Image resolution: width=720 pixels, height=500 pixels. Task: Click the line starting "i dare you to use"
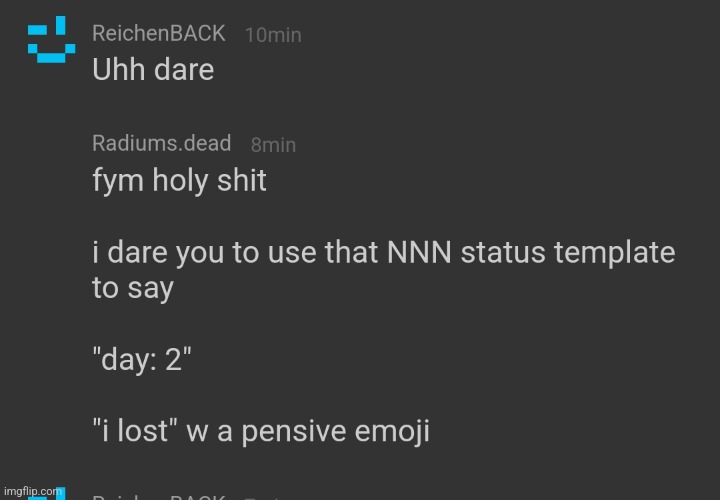point(382,253)
